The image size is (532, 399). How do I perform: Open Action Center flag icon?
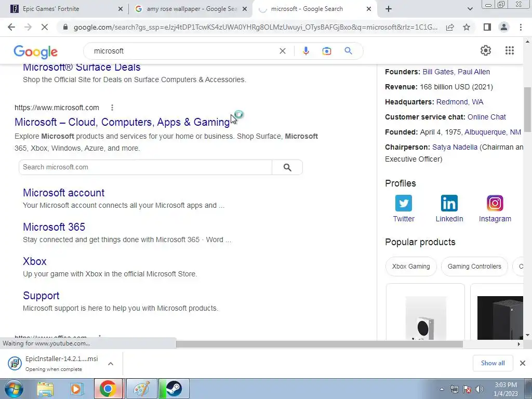coord(467,389)
